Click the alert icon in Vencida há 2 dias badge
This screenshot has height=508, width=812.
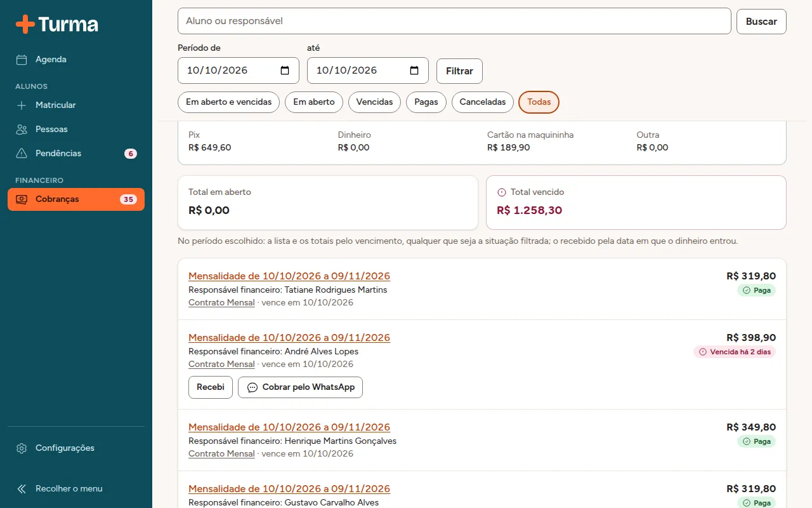pos(702,352)
